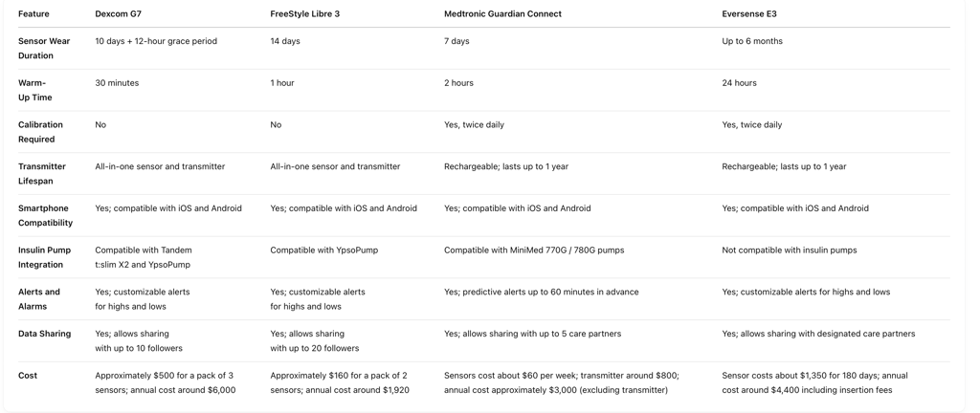
Task: Select the '24 hours' warm-up cell
Action: (x=739, y=83)
